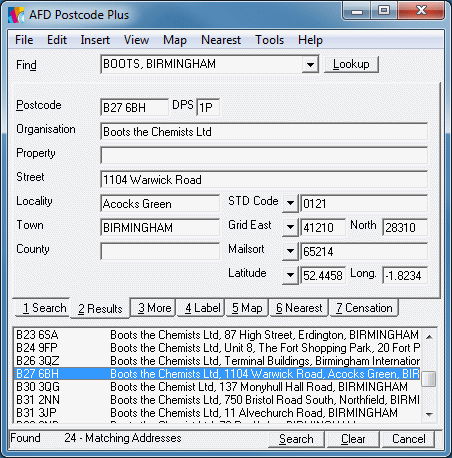Click the Latitude value 52.4458
This screenshot has width=452, height=458.
[323, 276]
